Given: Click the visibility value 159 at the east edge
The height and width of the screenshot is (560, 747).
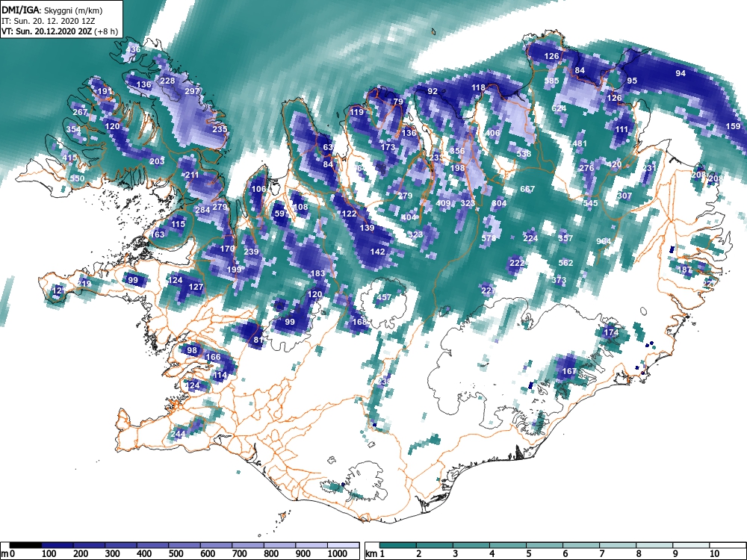Looking at the screenshot, I should pyautogui.click(x=734, y=126).
